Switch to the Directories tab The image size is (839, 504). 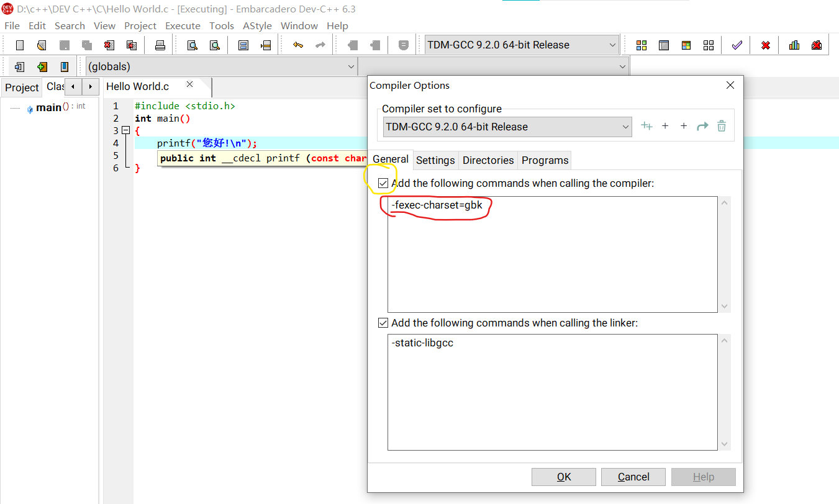488,160
